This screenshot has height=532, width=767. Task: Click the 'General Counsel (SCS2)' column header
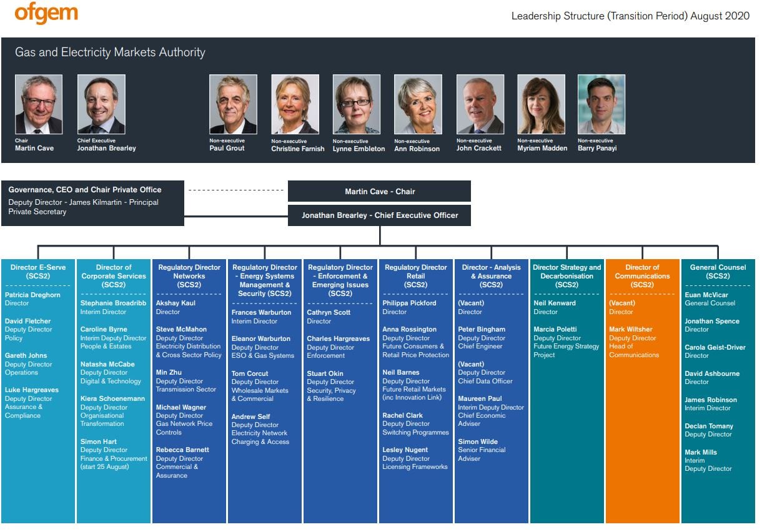coord(718,272)
